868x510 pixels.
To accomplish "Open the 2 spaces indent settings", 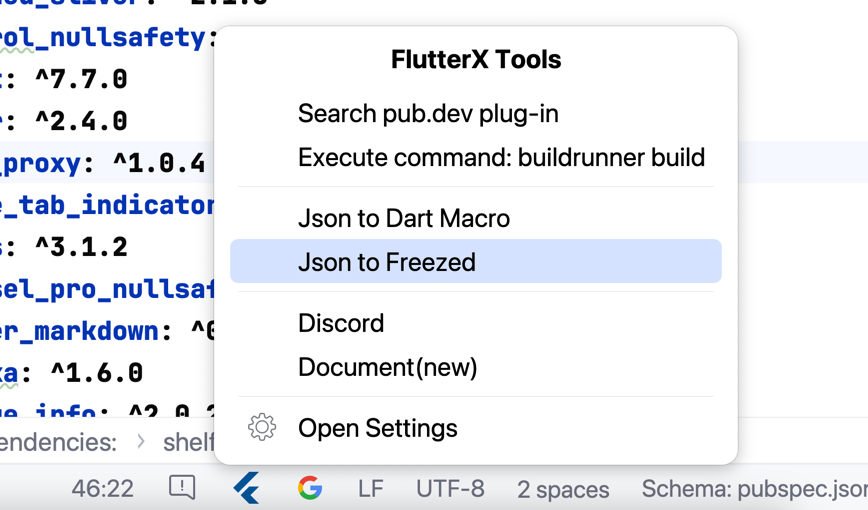I will [x=563, y=489].
